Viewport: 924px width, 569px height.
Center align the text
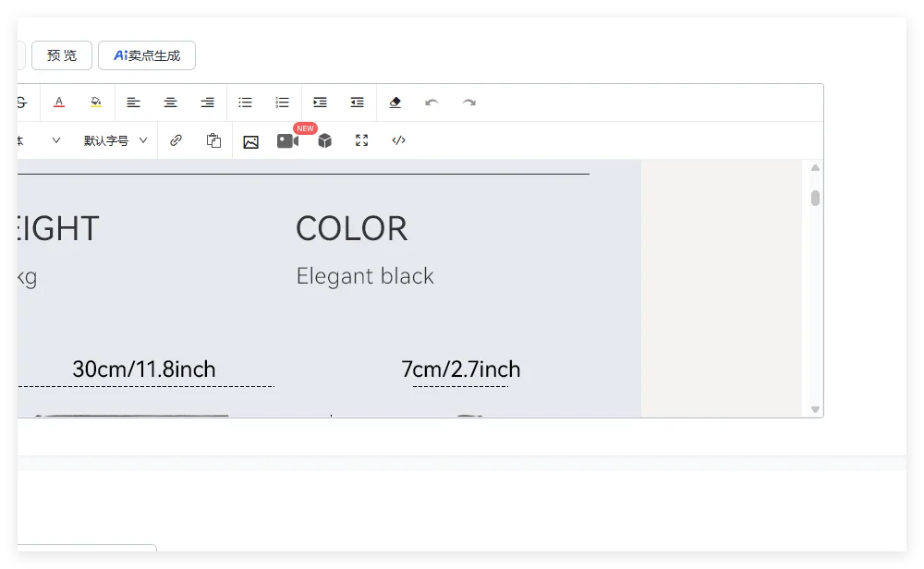click(170, 103)
